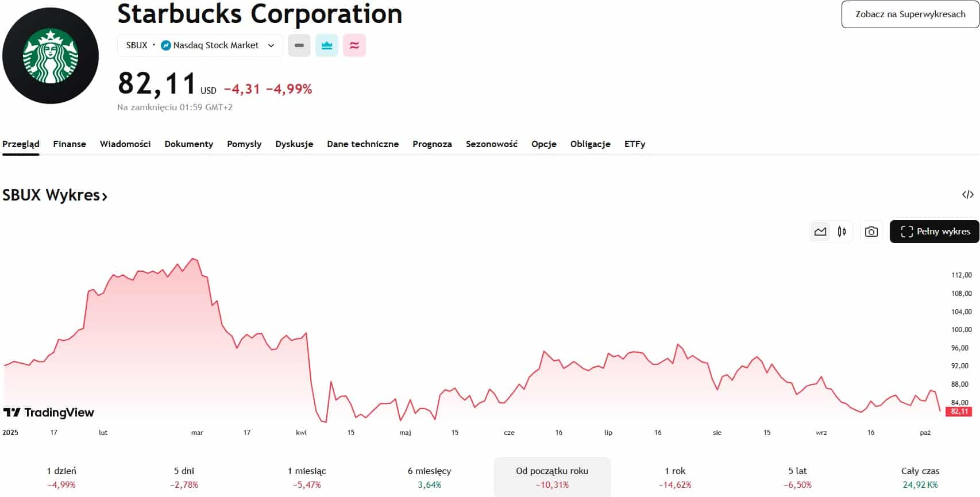980x497 pixels.
Task: Click the gray minus rating badge icon
Action: (x=299, y=45)
